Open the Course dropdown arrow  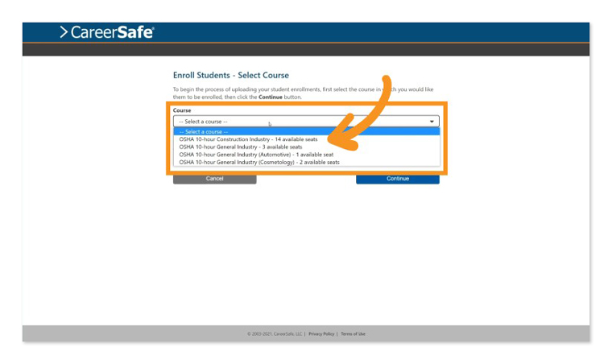tap(432, 122)
